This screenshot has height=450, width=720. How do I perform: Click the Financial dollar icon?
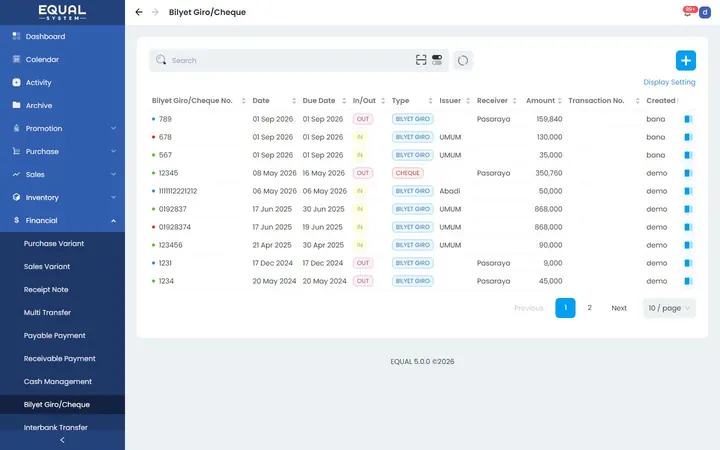(x=17, y=220)
